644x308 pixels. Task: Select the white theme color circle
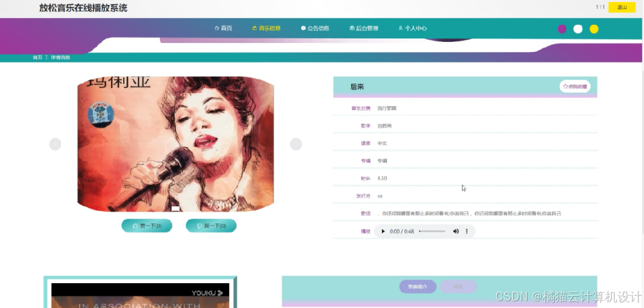pos(578,29)
